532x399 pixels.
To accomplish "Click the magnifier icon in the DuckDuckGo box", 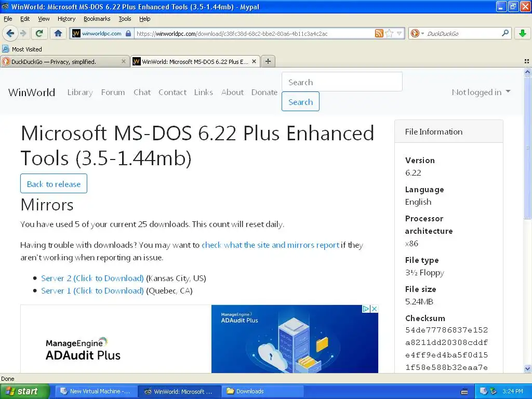I will (x=505, y=33).
